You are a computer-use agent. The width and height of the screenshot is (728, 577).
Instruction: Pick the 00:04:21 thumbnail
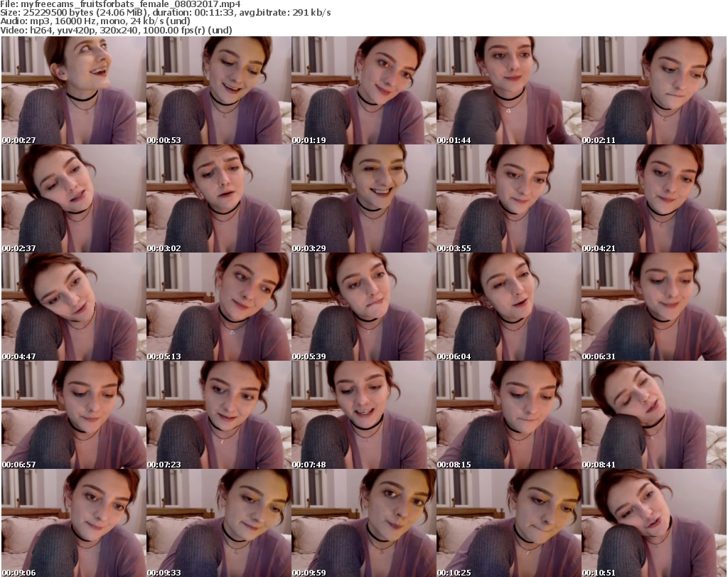653,198
